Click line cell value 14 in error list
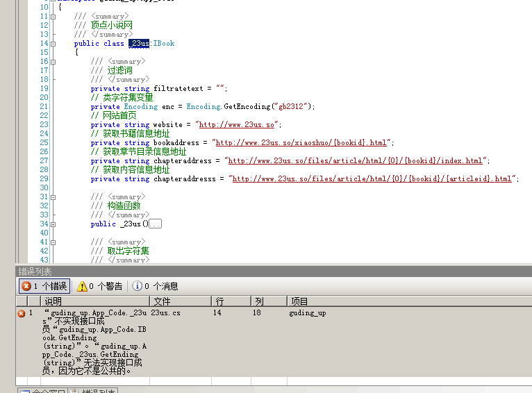The height and width of the screenshot is (393, 532). [217, 312]
